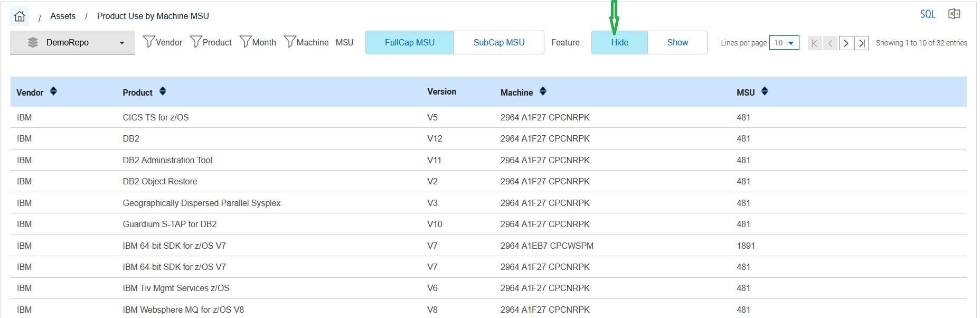Image resolution: width=980 pixels, height=318 pixels.
Task: Select the Guardium S-TAP for DB2 cell
Action: 169,224
